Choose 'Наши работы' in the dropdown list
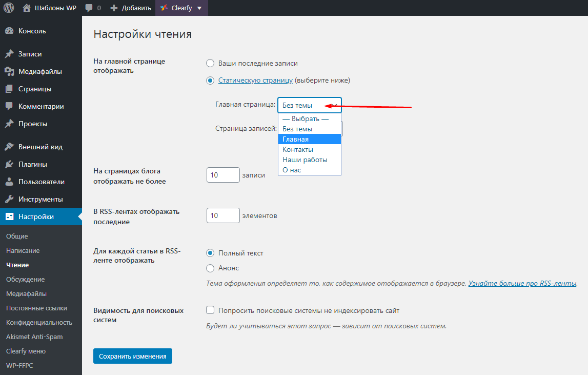The image size is (588, 375). 305,160
